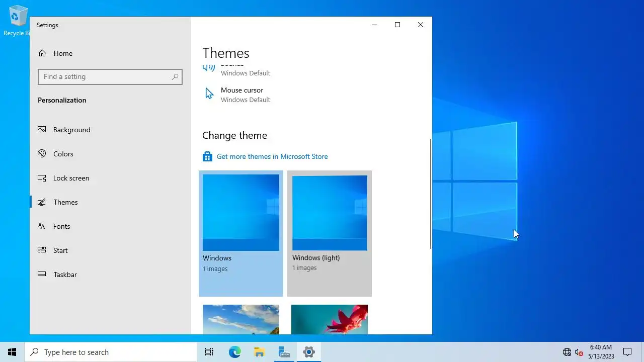Select Themes in the sidebar
Viewport: 644px width, 362px height.
pos(110,202)
